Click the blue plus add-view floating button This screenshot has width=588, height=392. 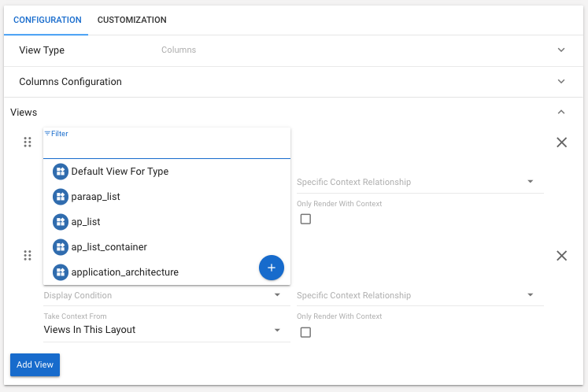pyautogui.click(x=271, y=268)
